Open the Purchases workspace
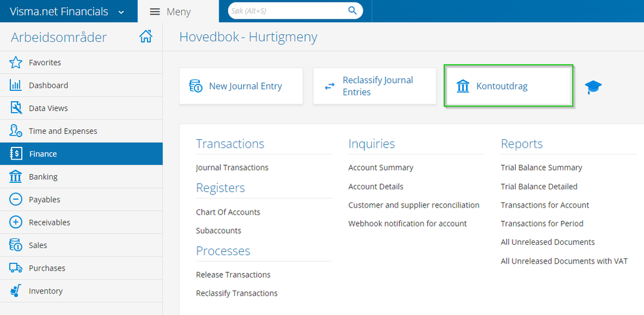 click(x=81, y=268)
